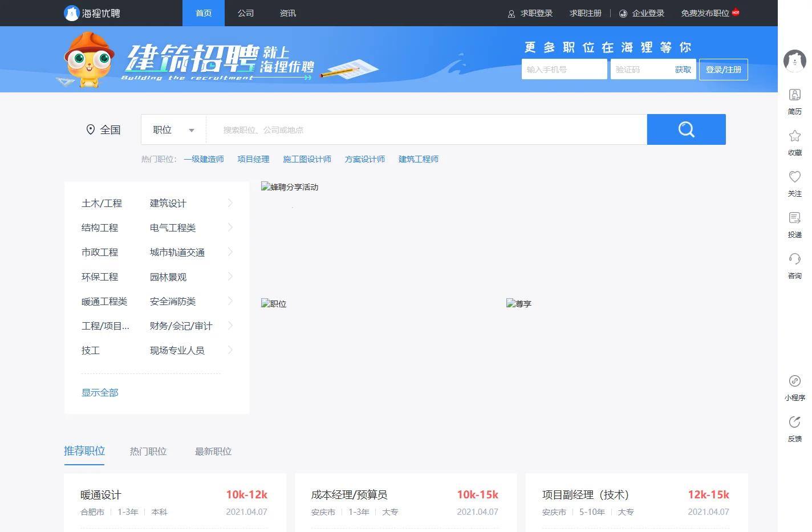This screenshot has width=812, height=532.
Task: Click the location pin icon beside 全国
Action: 90,129
